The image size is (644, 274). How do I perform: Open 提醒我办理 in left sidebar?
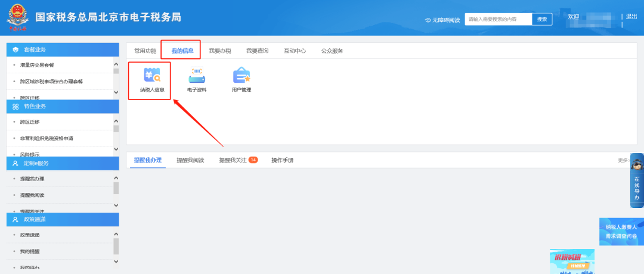tap(32, 179)
